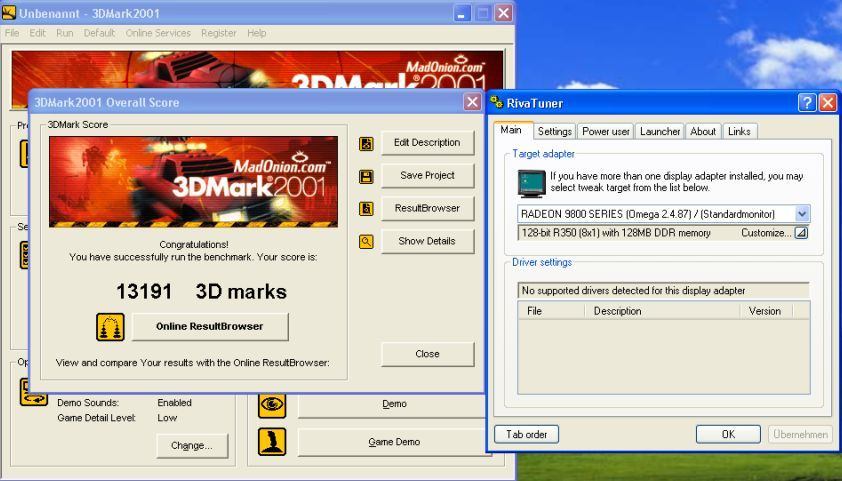The width and height of the screenshot is (842, 481).
Task: Select the Main tab in RivaTuner
Action: tap(512, 130)
